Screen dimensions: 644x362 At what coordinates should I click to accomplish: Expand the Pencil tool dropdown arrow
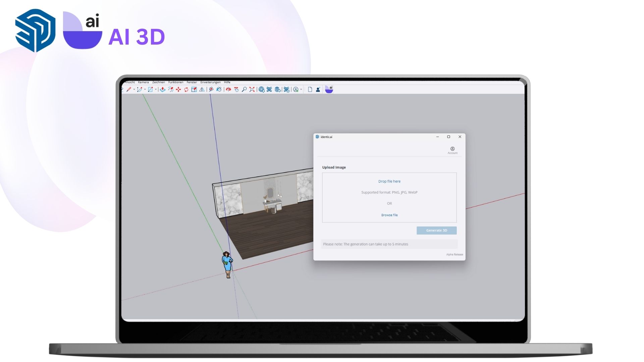coord(134,89)
